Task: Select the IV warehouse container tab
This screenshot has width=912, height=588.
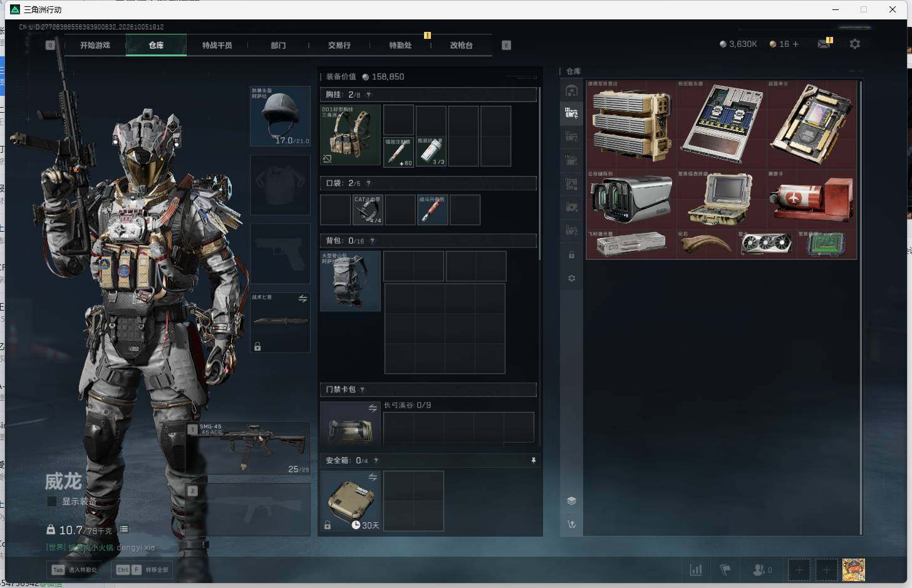Action: pyautogui.click(x=571, y=160)
